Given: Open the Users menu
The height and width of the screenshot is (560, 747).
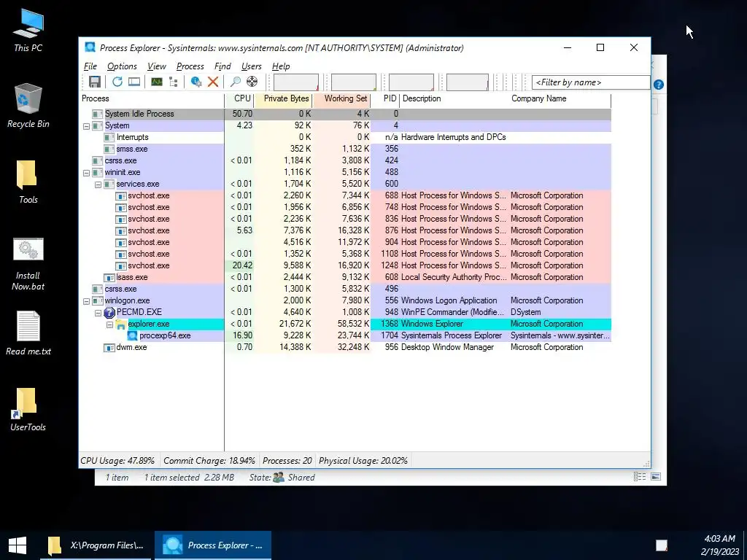Looking at the screenshot, I should (252, 66).
